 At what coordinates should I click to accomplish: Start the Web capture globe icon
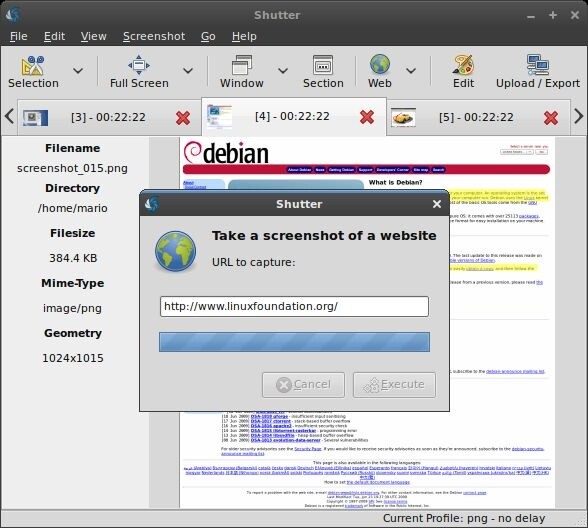[380, 64]
